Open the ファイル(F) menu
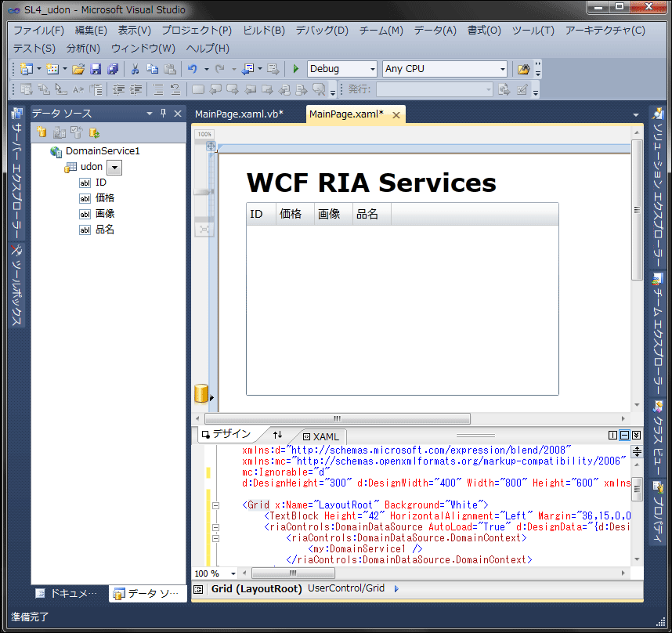672x633 pixels. (38, 31)
